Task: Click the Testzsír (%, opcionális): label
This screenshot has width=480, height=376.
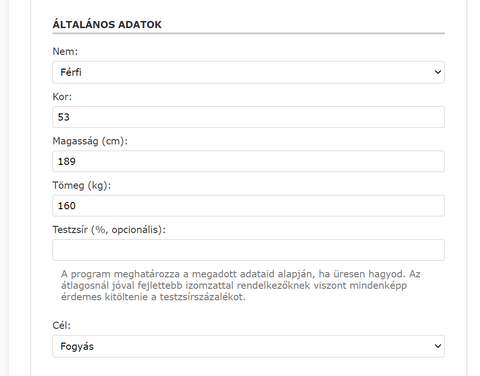Action: pyautogui.click(x=109, y=230)
